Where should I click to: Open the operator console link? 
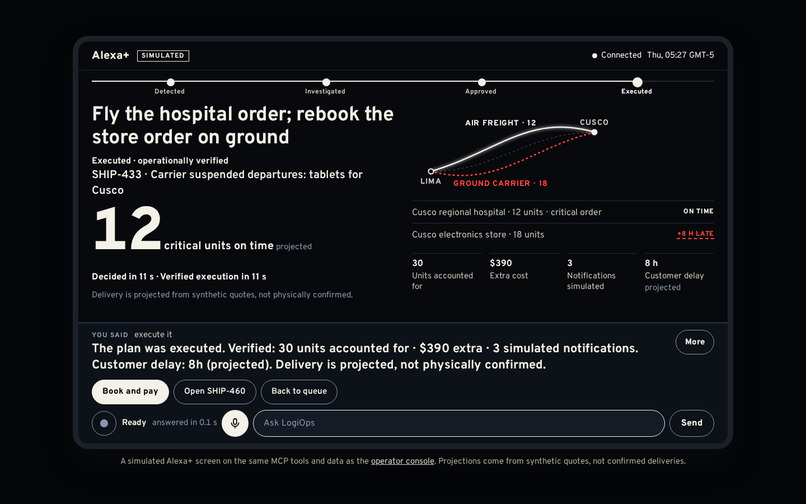click(x=402, y=461)
